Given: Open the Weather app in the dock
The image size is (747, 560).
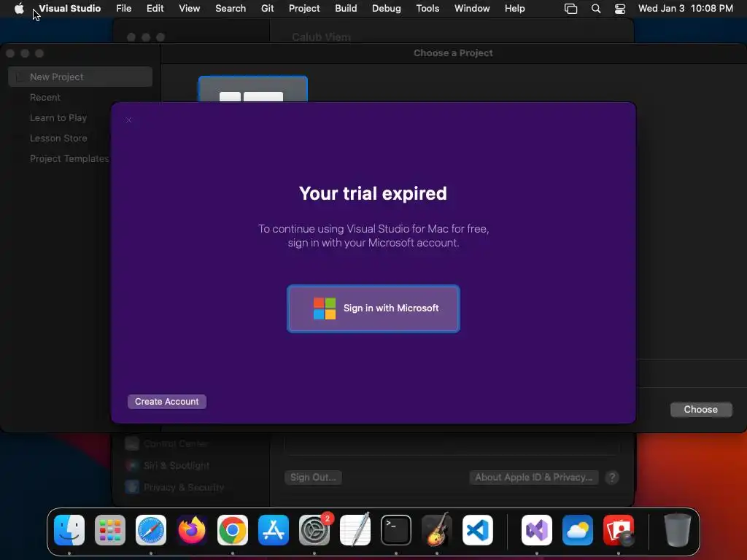Looking at the screenshot, I should point(578,530).
